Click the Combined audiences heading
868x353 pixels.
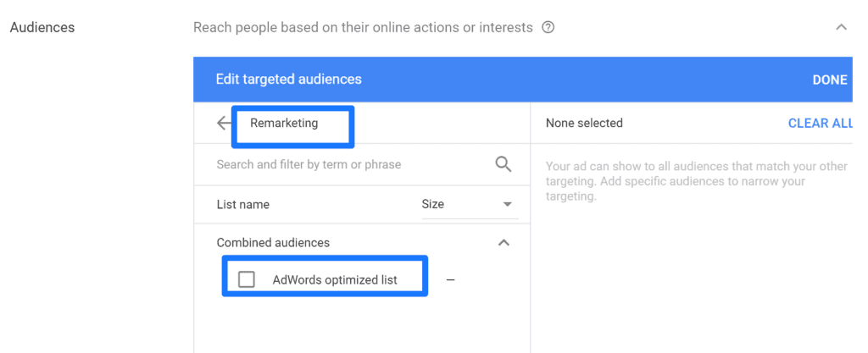pyautogui.click(x=273, y=243)
